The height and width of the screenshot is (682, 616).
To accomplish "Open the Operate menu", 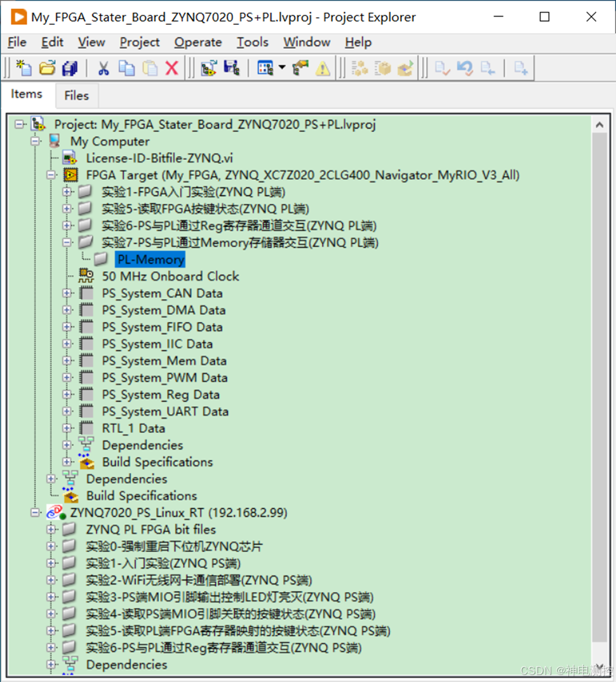I will point(198,42).
